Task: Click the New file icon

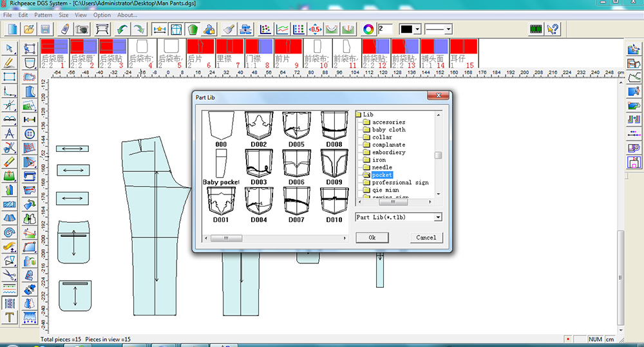Action: [x=12, y=30]
